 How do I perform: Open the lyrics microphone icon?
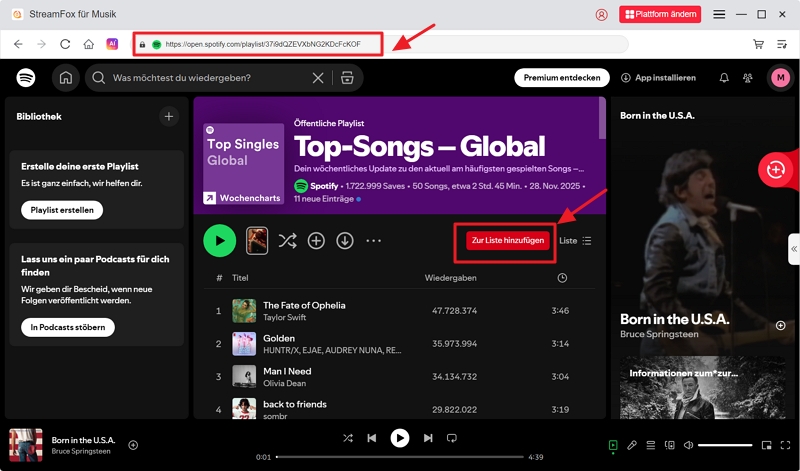632,445
